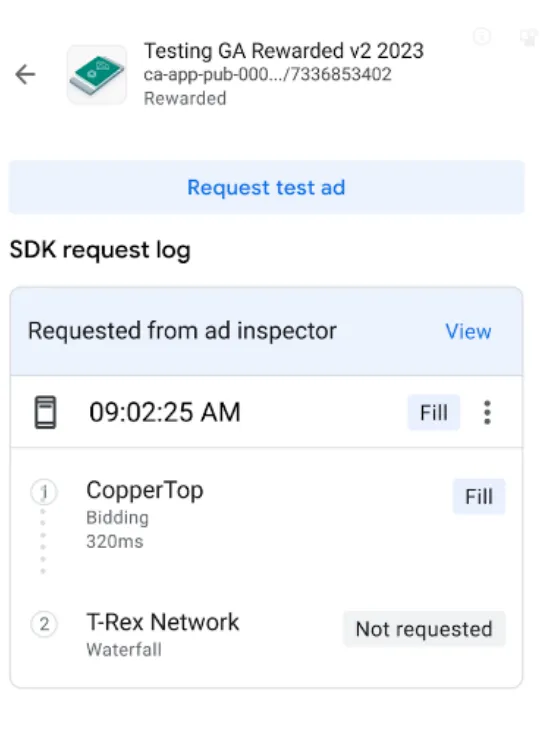This screenshot has width=546, height=730.
Task: Click the ca-app-pub ad unit ID text
Action: [x=267, y=74]
